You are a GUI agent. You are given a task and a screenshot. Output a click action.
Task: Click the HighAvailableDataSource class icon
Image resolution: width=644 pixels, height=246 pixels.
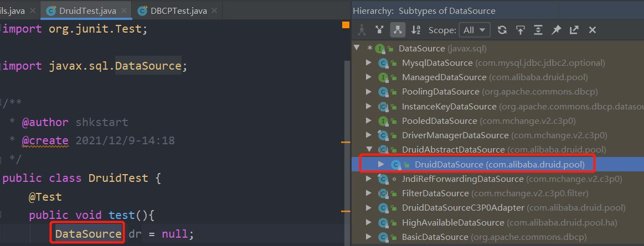click(x=383, y=223)
